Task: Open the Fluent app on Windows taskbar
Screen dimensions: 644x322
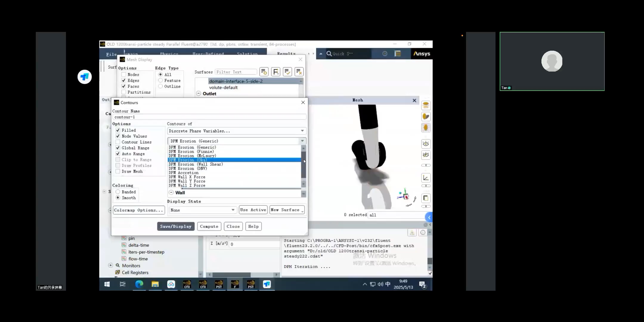Action: [x=235, y=284]
